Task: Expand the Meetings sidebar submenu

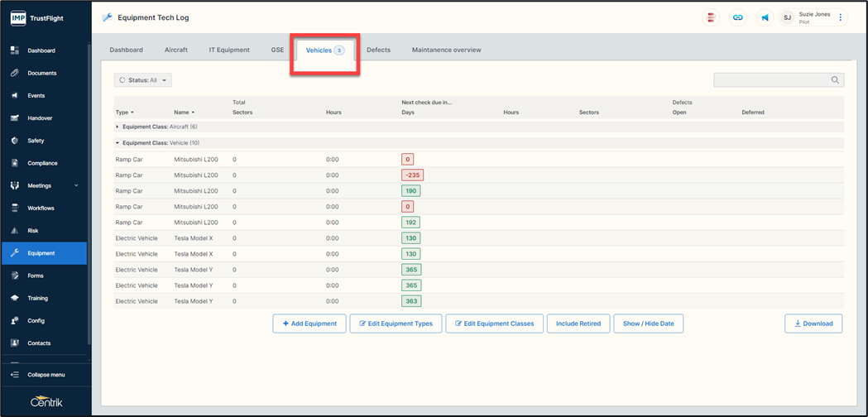Action: pyautogui.click(x=76, y=186)
